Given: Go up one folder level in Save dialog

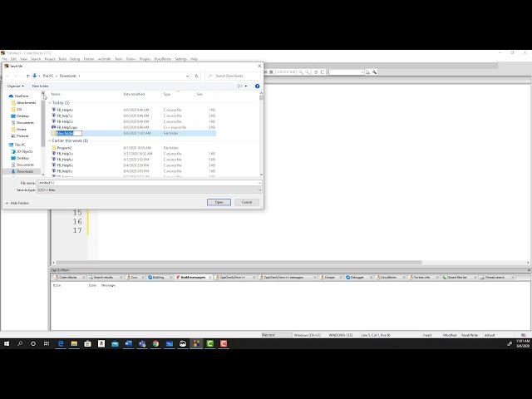Looking at the screenshot, I should pos(27,76).
